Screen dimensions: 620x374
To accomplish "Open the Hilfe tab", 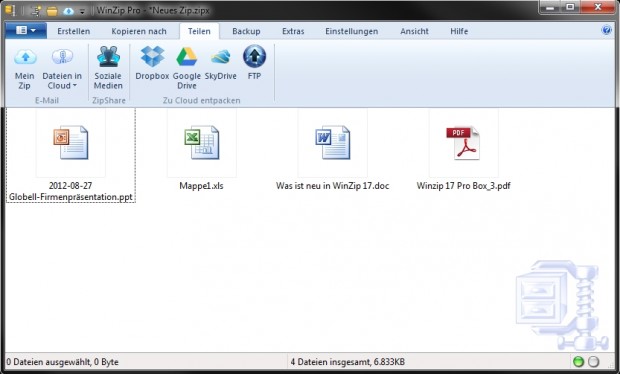I will [x=459, y=31].
